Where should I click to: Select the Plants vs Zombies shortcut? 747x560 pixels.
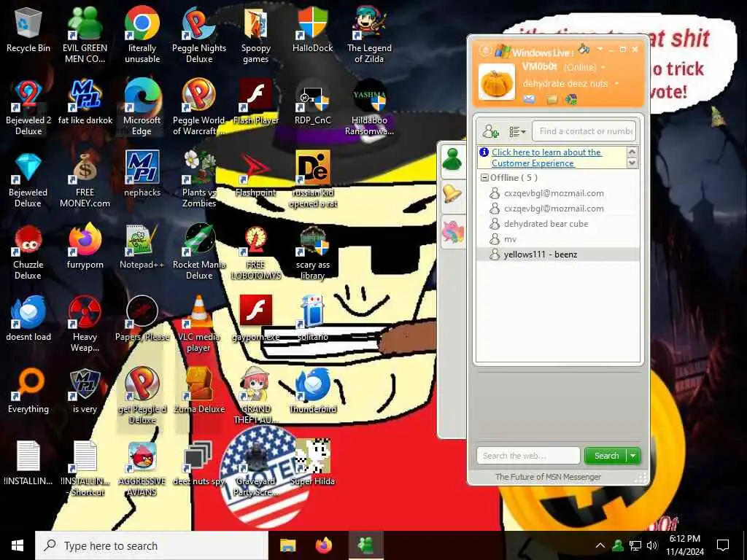pyautogui.click(x=199, y=180)
